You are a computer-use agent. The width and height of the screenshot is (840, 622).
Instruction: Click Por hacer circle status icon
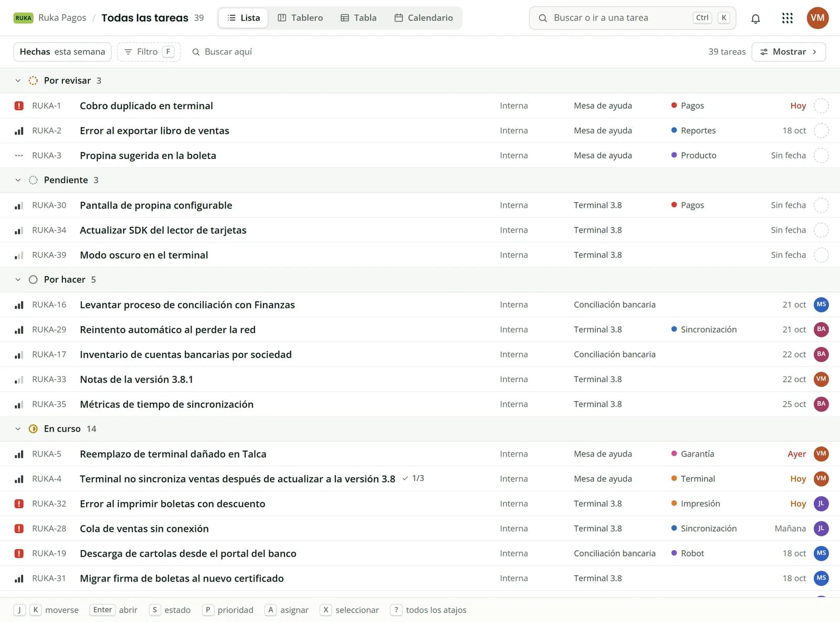33,280
